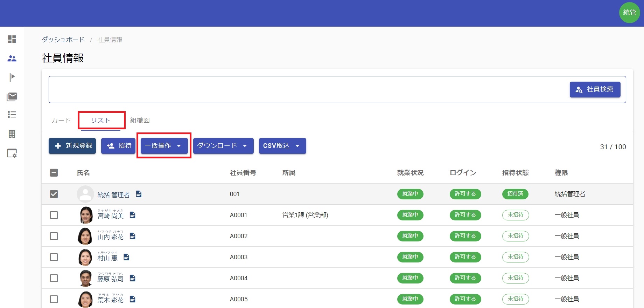Expand the 一括操作 dropdown
644x308 pixels.
pyautogui.click(x=164, y=146)
